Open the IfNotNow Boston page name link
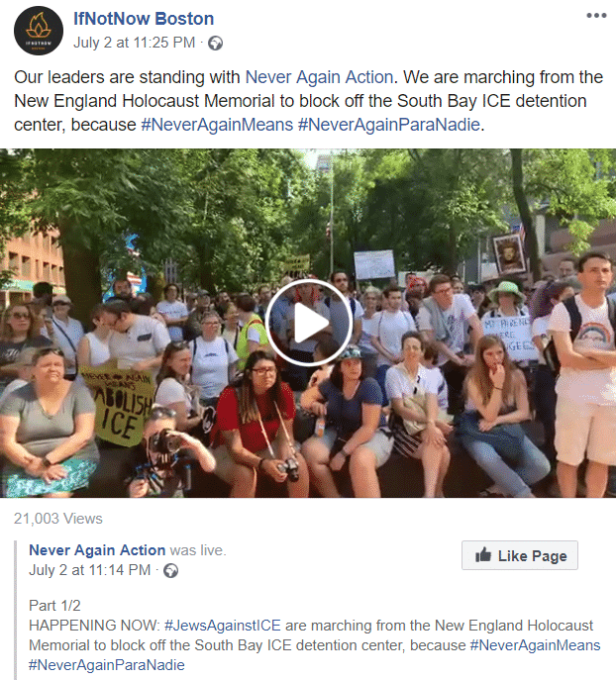The width and height of the screenshot is (616, 680). click(144, 19)
